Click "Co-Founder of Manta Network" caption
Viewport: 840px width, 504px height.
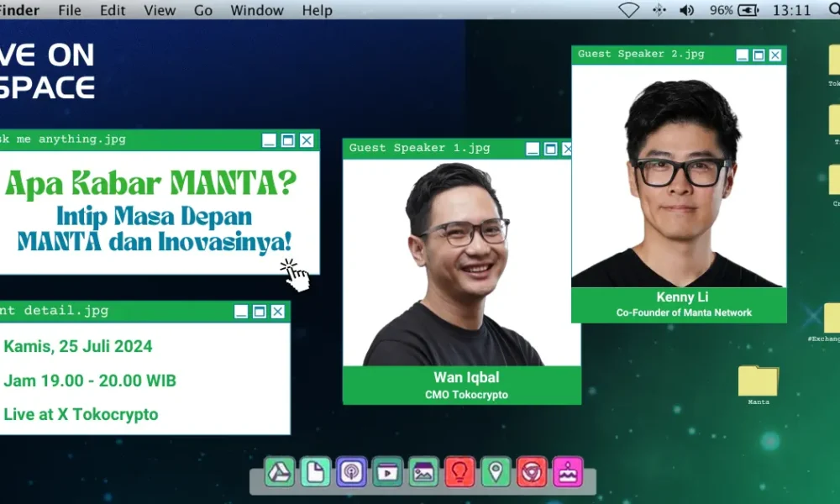[x=684, y=312]
